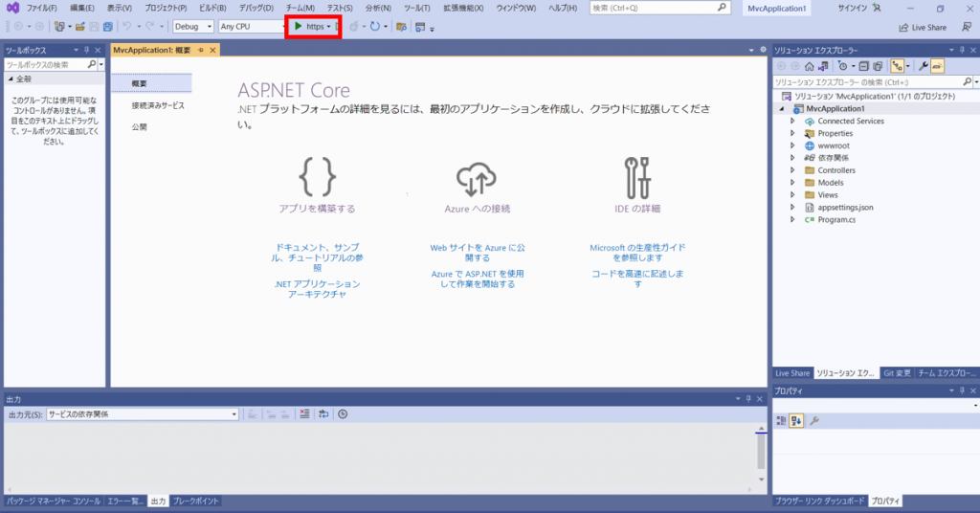Click the Output panel vertical scrollbar

761,455
